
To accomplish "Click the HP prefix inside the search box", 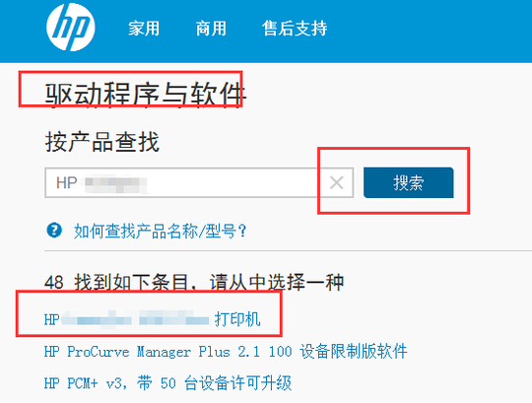I will [67, 183].
